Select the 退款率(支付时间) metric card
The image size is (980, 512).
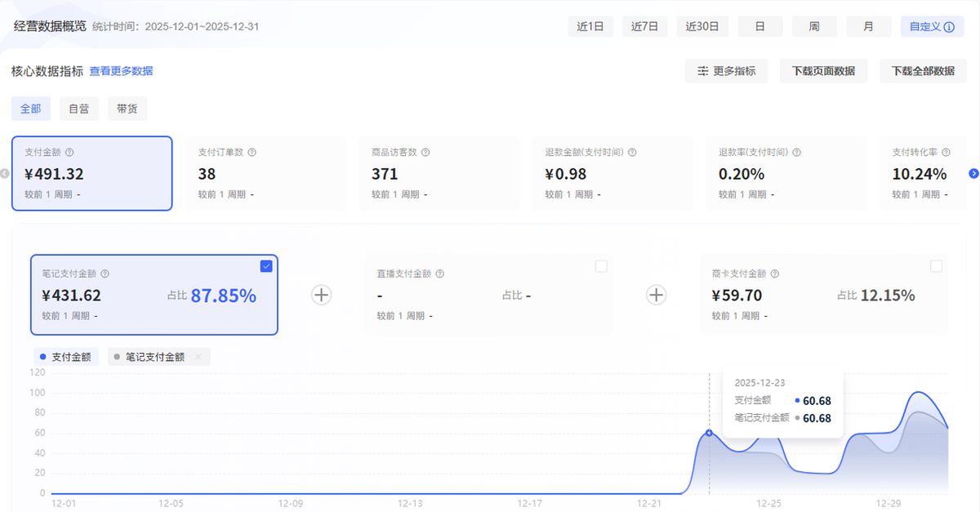pos(786,173)
